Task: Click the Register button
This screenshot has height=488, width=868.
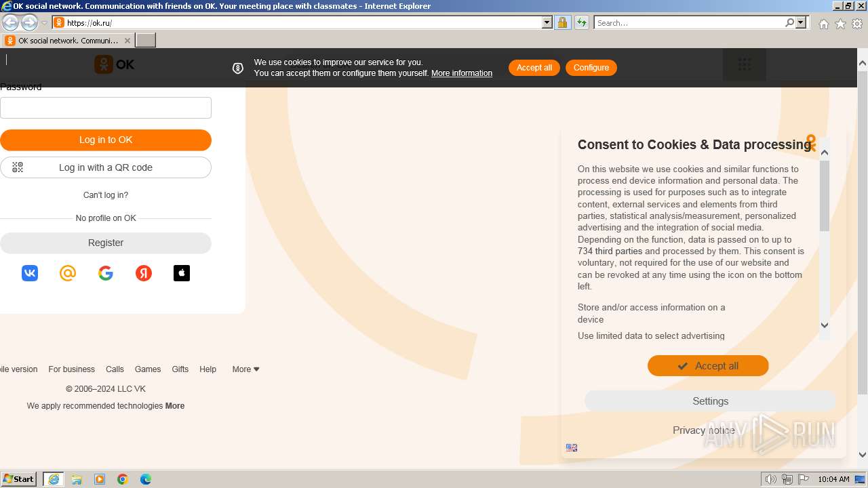Action: [106, 243]
